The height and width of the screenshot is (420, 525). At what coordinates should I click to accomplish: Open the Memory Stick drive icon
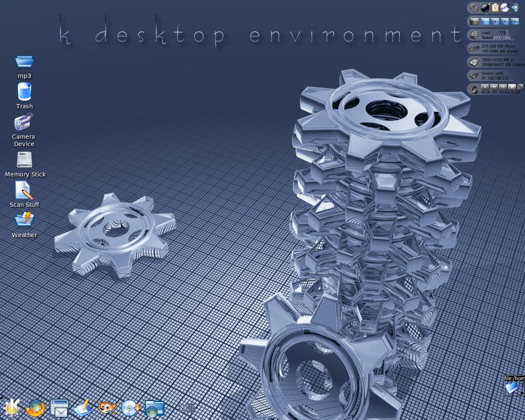[25, 160]
